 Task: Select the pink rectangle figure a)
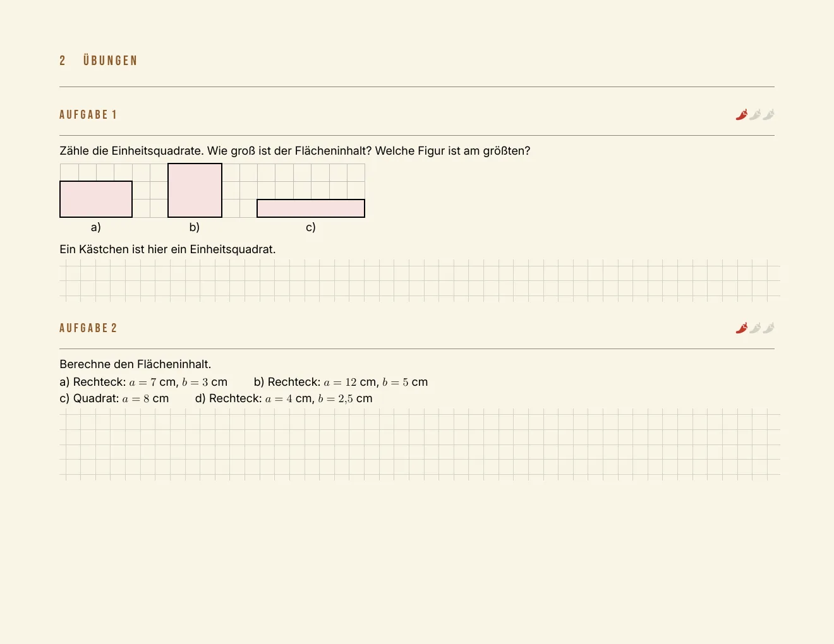(96, 200)
